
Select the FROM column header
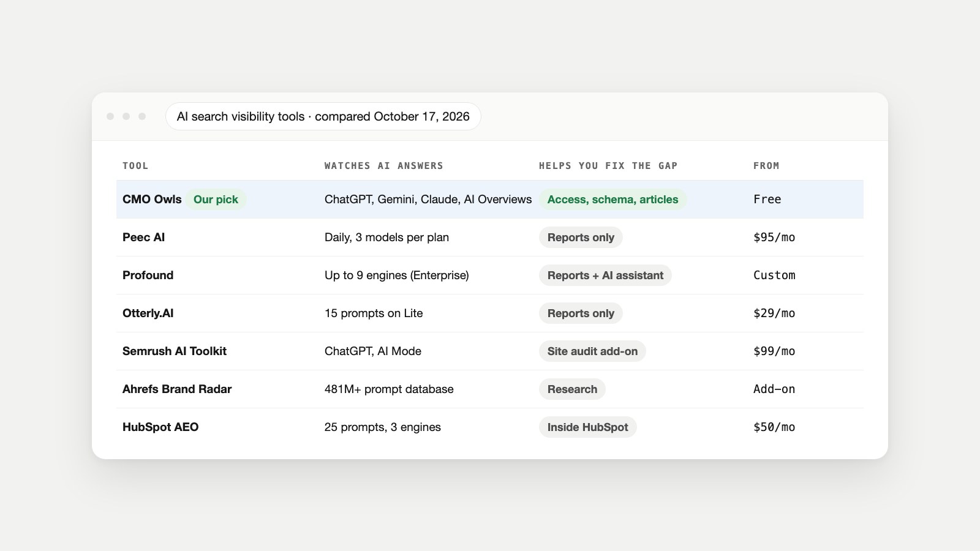coord(766,166)
